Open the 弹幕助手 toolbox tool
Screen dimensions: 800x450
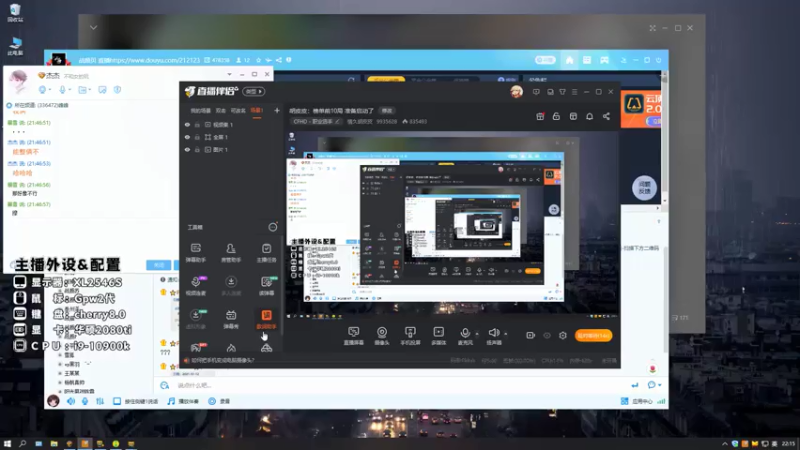pos(196,253)
